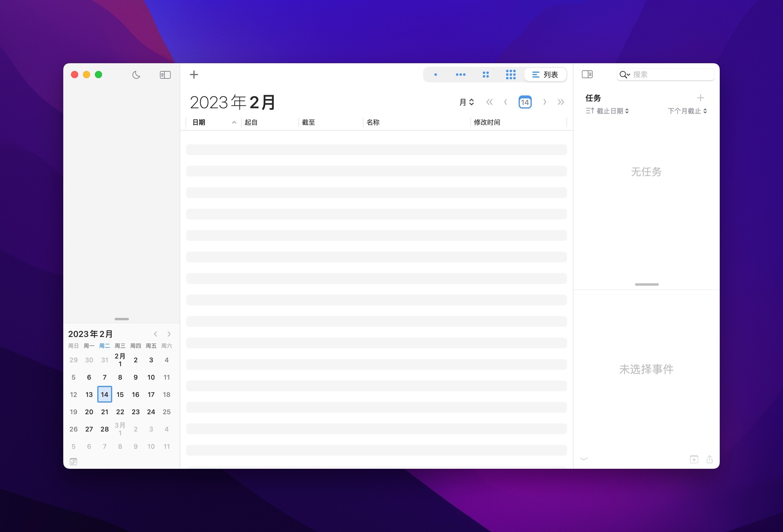
Task: Add a new task with plus icon
Action: click(700, 98)
